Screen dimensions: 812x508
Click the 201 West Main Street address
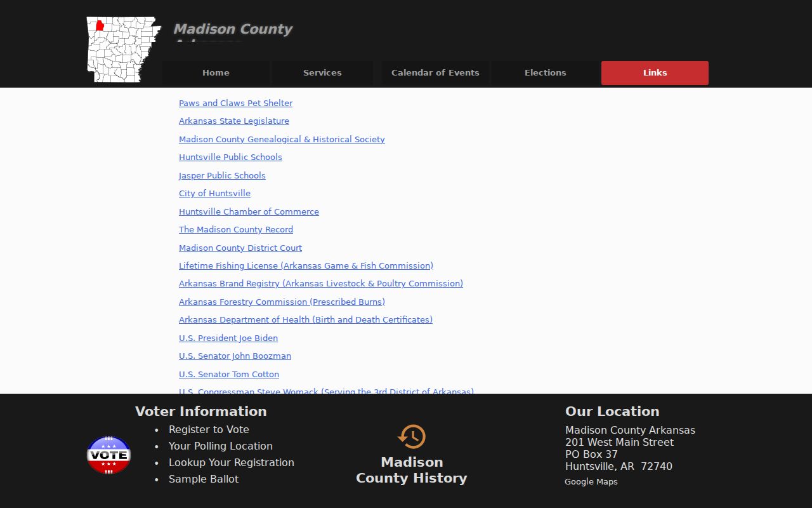619,443
